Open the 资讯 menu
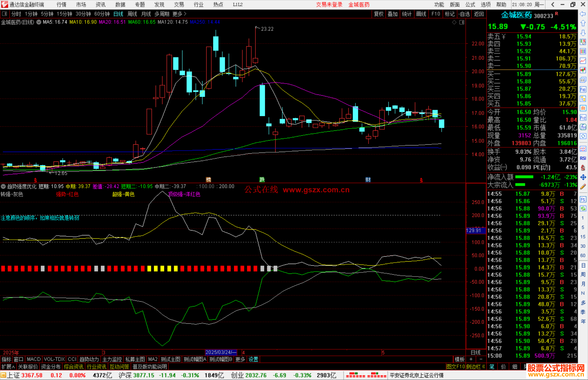Image resolution: width=588 pixels, height=380 pixels. click(x=100, y=5)
